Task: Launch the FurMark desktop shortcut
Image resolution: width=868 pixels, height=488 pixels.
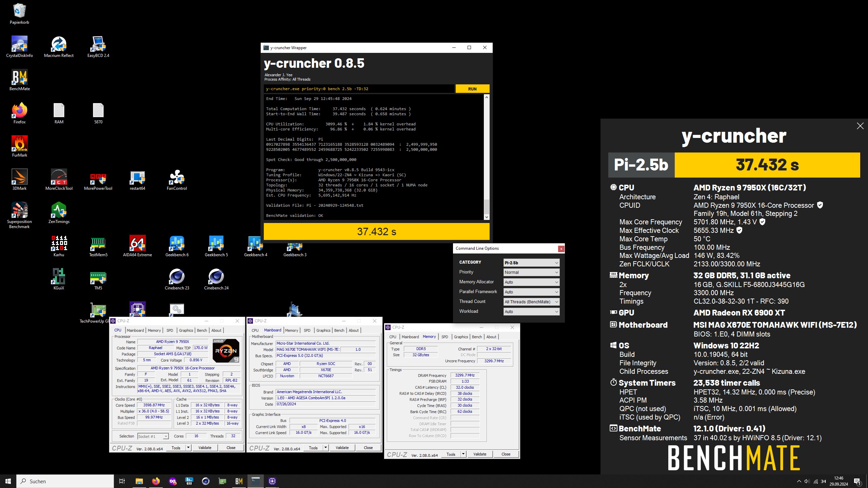Action: [x=19, y=147]
